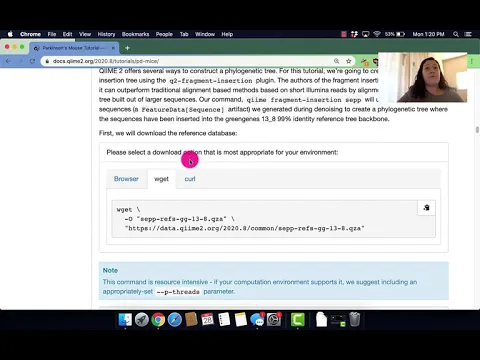
Task: Open Finder from the Dock
Action: (x=125, y=320)
